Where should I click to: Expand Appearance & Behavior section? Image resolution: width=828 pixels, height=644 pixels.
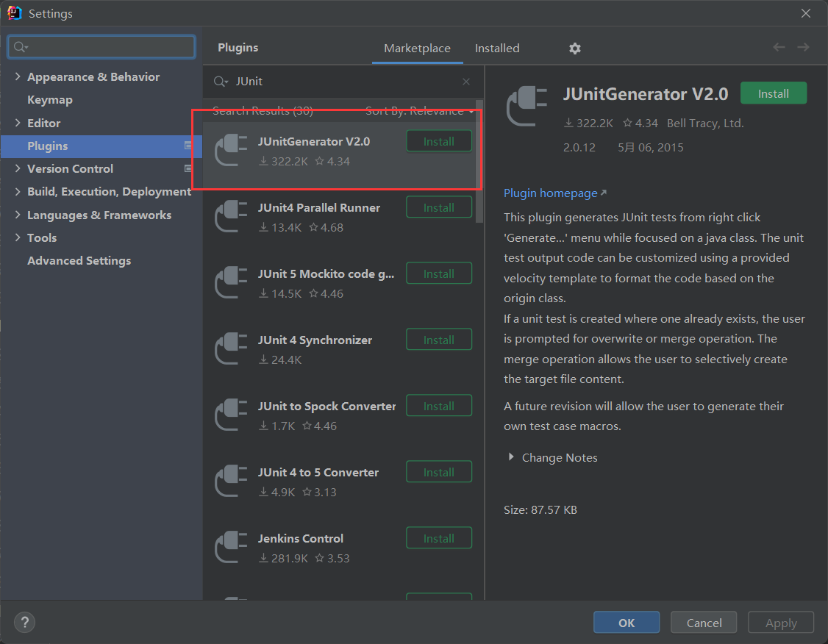[x=18, y=76]
